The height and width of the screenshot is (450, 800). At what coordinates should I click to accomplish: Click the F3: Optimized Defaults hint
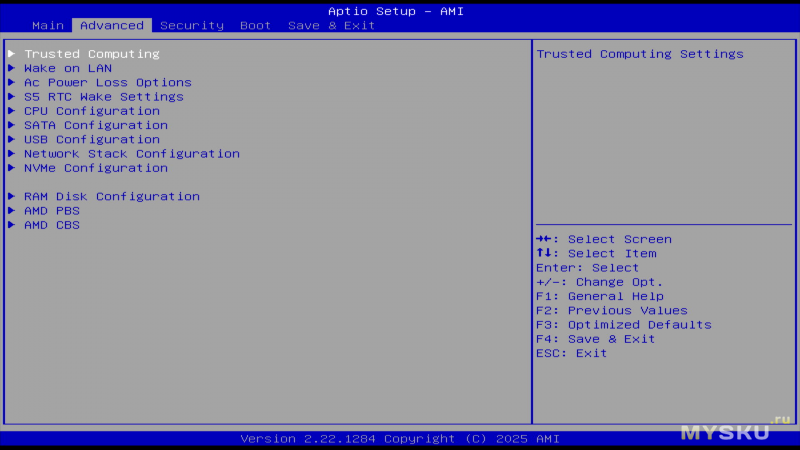coord(623,325)
